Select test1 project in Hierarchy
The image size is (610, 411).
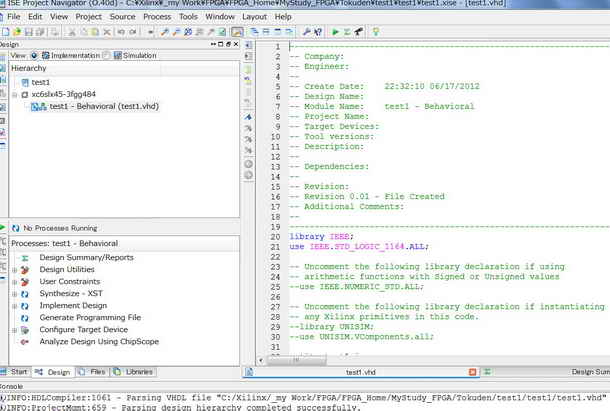(40, 82)
